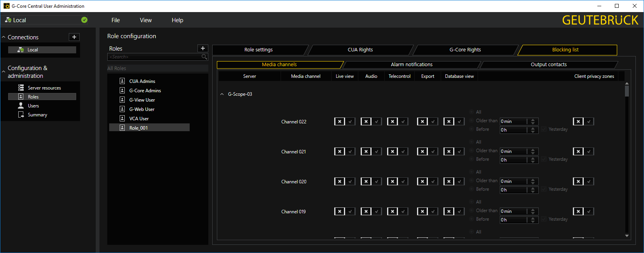Allow Telecontrol for Channel 021
This screenshot has width=644, height=253.
pyautogui.click(x=403, y=151)
